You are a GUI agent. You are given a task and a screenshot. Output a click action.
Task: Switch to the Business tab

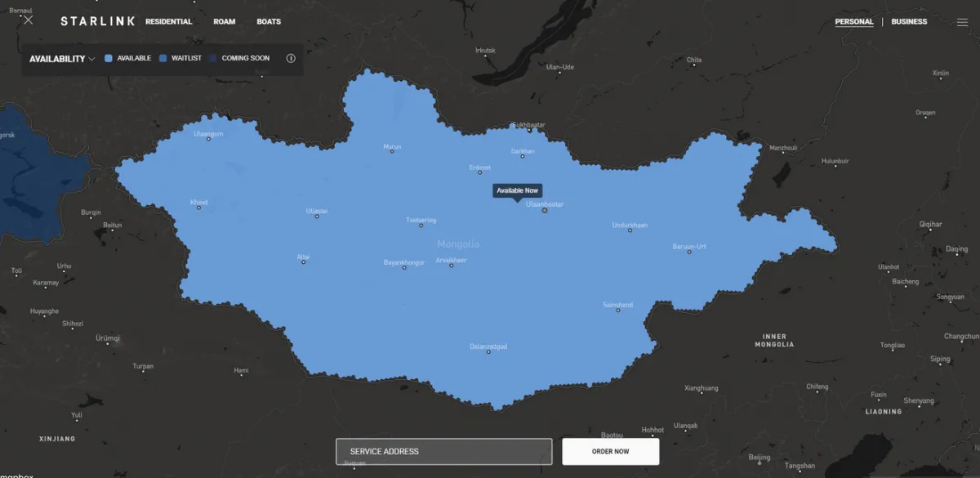pyautogui.click(x=909, y=22)
